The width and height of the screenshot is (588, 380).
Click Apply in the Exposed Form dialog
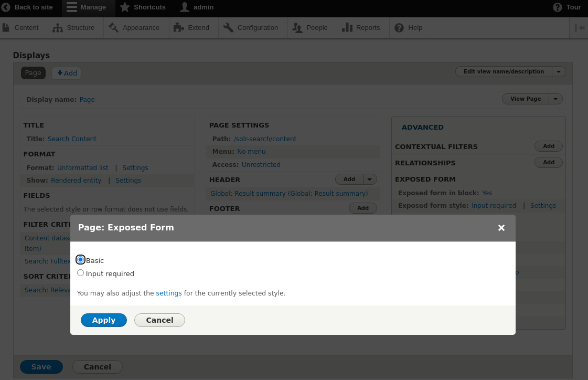click(104, 320)
